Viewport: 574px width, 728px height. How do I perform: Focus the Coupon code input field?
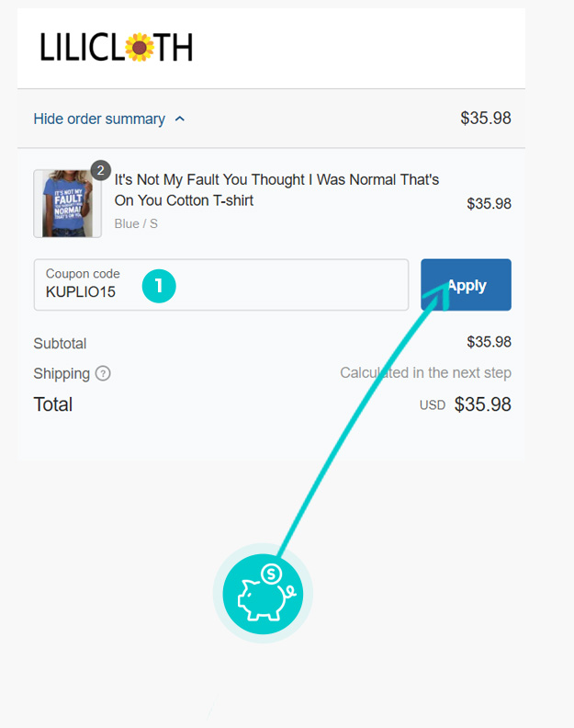point(220,285)
